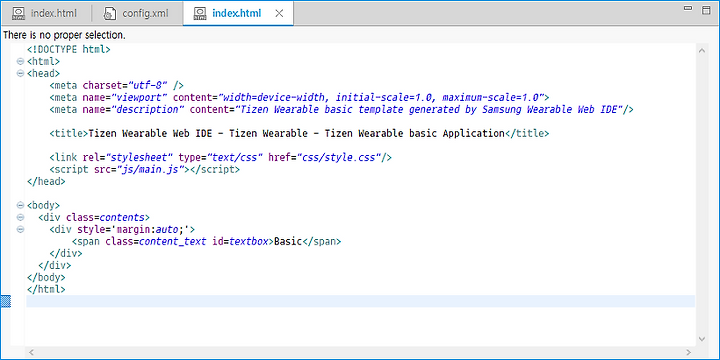This screenshot has height=360, width=720.
Task: Click the "content_text" class value
Action: tap(172, 241)
